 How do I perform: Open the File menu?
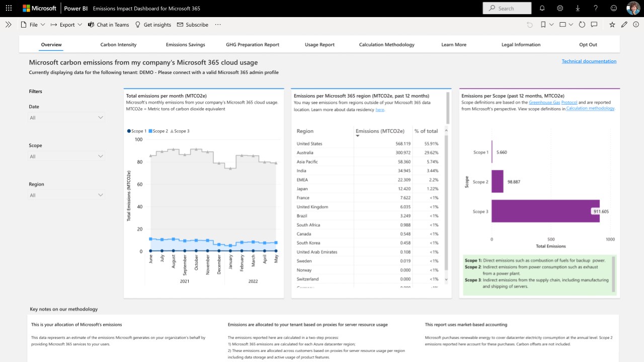33,25
